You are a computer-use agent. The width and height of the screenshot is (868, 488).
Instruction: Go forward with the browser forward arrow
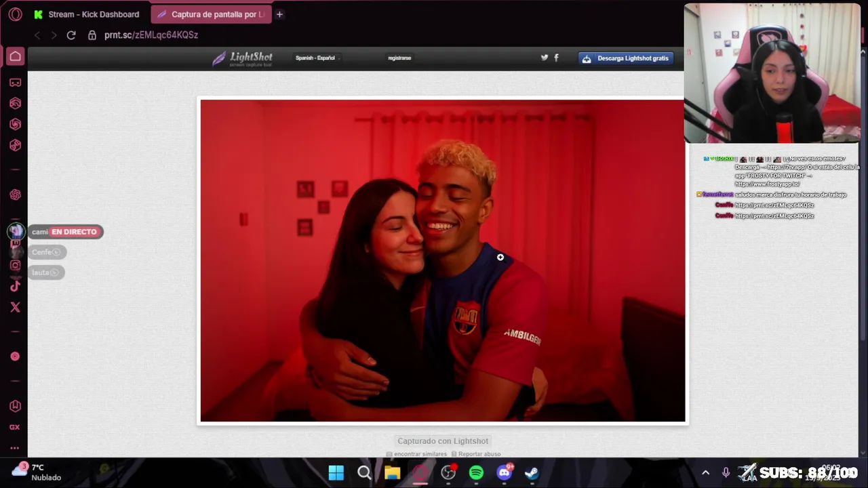coord(53,35)
